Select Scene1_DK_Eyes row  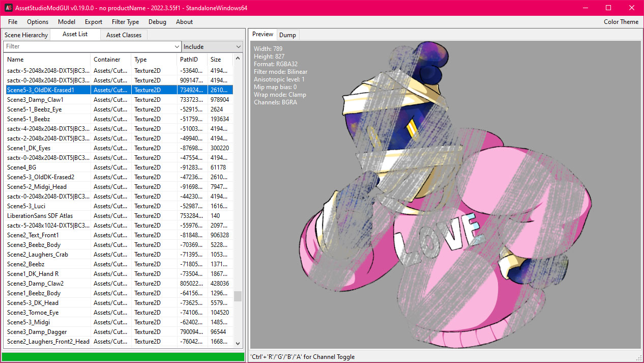119,148
